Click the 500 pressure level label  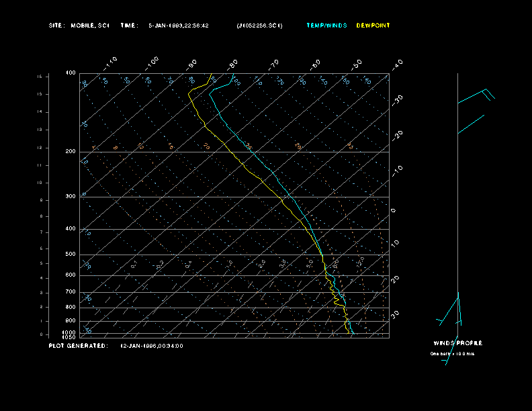pyautogui.click(x=71, y=255)
